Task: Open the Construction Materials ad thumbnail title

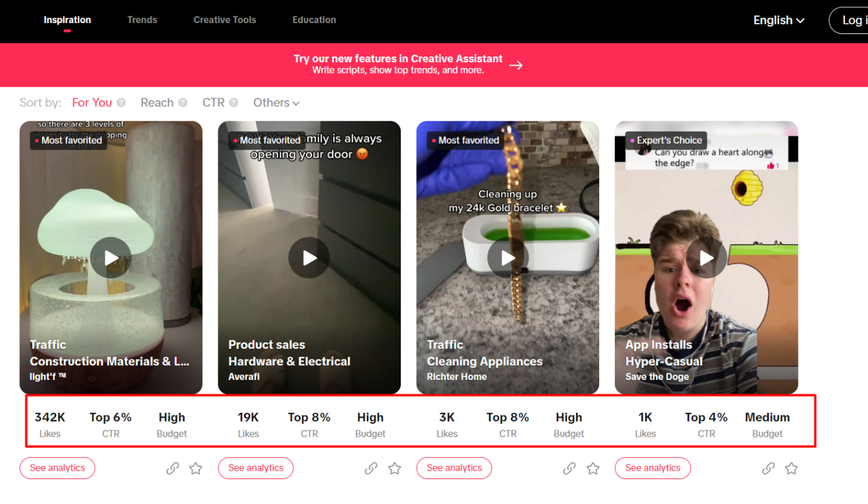Action: coord(110,361)
